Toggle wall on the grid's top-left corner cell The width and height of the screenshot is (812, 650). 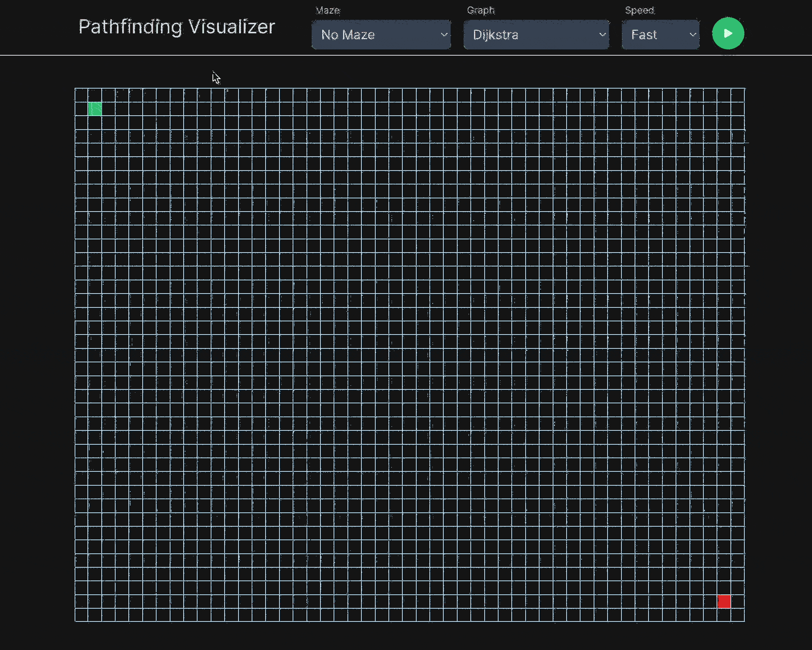pyautogui.click(x=81, y=95)
